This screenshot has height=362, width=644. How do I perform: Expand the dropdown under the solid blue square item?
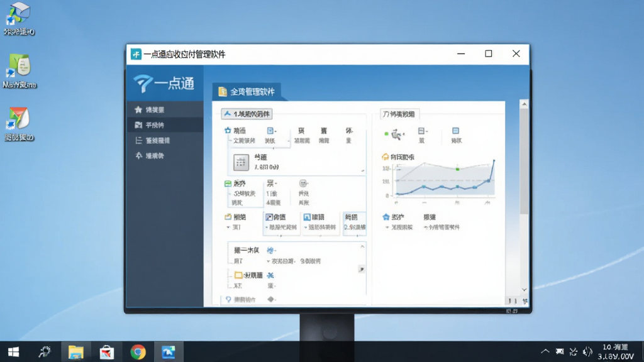coord(306,228)
